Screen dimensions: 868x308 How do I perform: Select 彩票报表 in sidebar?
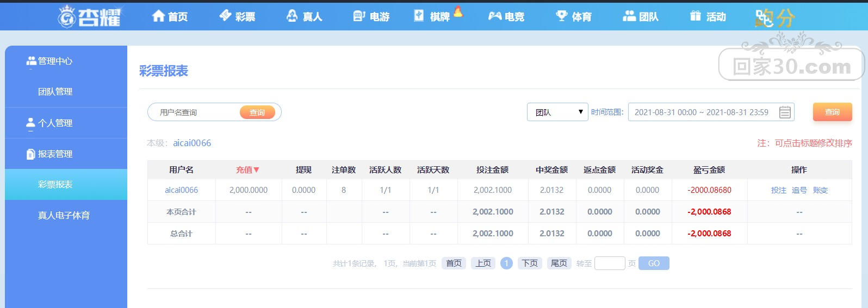[66, 185]
